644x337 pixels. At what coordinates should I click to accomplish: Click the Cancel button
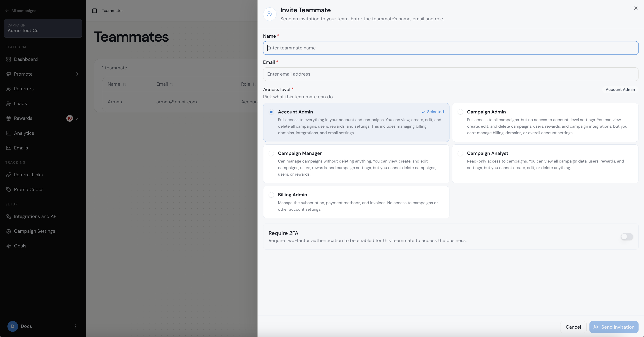pyautogui.click(x=573, y=327)
